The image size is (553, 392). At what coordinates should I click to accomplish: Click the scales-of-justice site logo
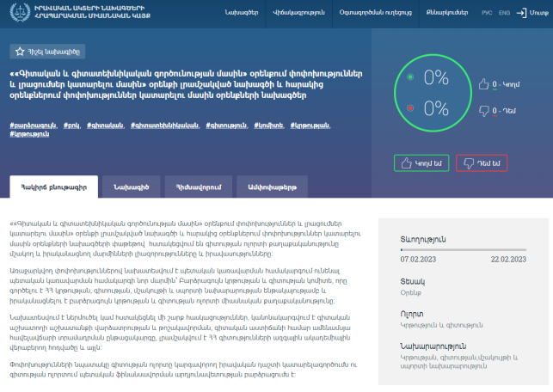point(20,12)
